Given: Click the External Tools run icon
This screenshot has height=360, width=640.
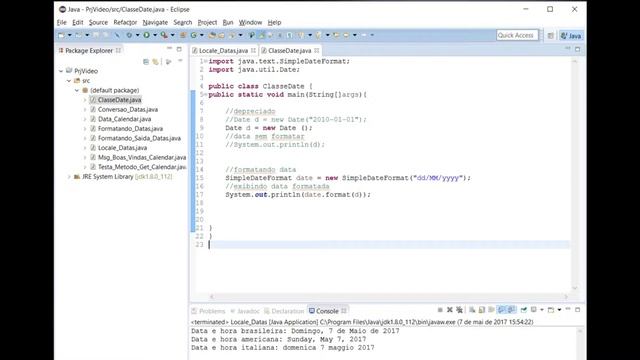Looking at the screenshot, I should (x=164, y=35).
